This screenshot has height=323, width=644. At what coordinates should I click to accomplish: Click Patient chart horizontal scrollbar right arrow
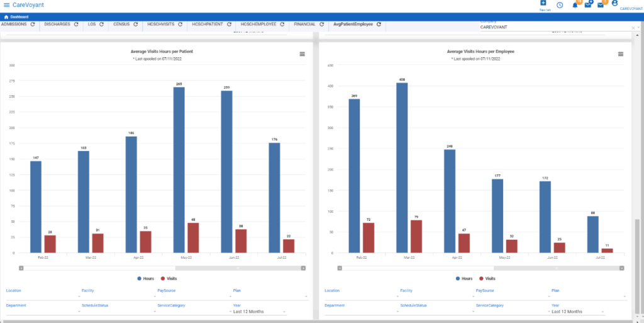(303, 268)
